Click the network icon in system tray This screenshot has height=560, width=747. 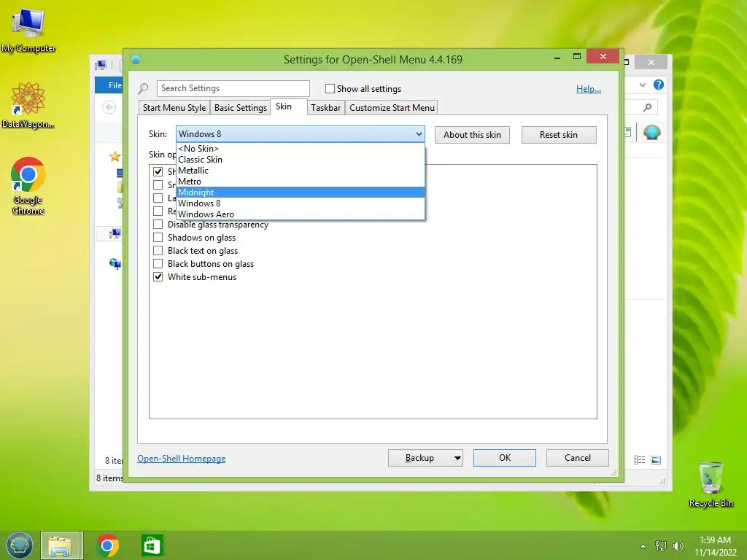(x=661, y=546)
